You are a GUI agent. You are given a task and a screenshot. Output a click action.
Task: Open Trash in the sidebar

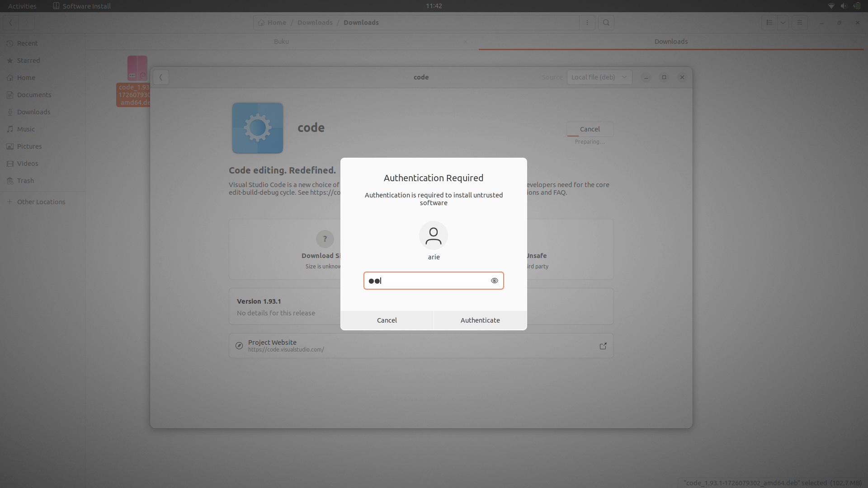pyautogui.click(x=42, y=181)
